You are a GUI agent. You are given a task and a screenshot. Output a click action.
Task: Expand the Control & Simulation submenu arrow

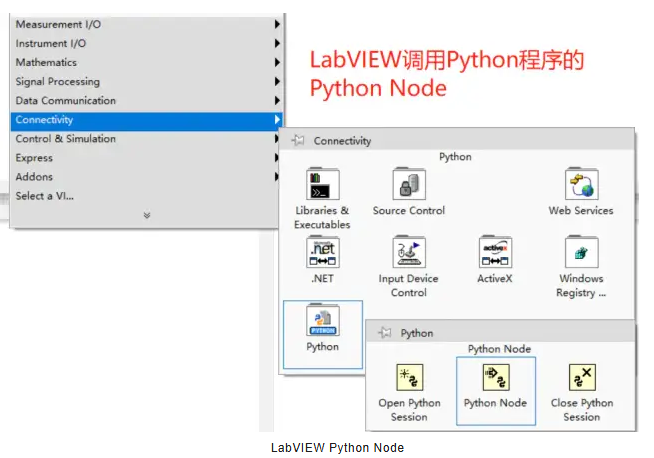[277, 139]
